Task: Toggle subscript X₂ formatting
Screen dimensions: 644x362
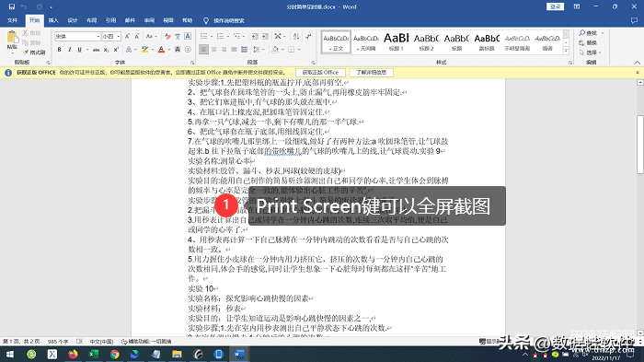Action: (106, 50)
